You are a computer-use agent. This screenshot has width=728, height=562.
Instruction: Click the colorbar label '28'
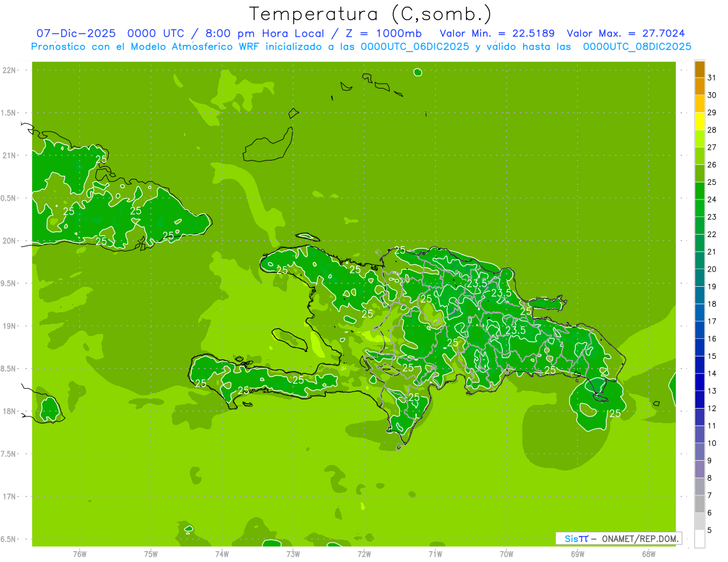click(x=712, y=130)
